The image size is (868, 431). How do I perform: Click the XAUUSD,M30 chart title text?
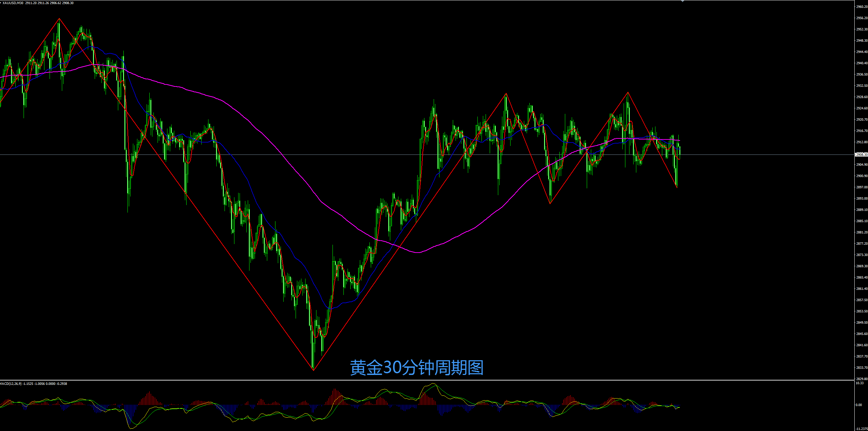pos(13,3)
